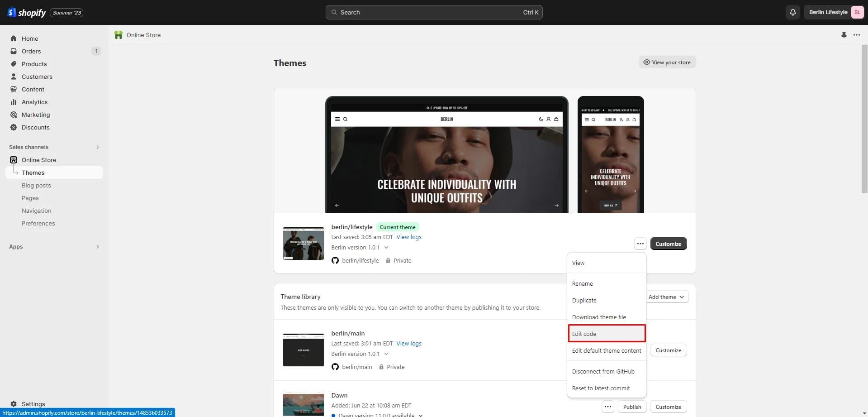Publish the Dawn theme
This screenshot has height=417, width=868.
click(x=632, y=407)
